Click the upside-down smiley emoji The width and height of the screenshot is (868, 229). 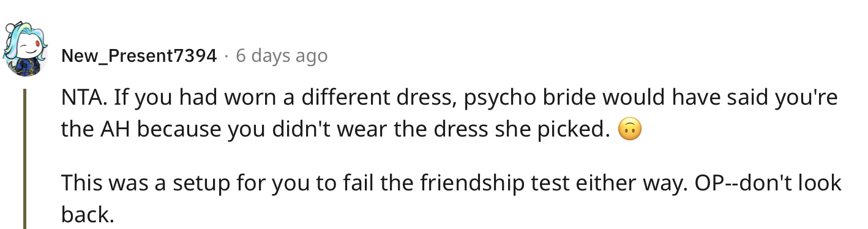[630, 130]
